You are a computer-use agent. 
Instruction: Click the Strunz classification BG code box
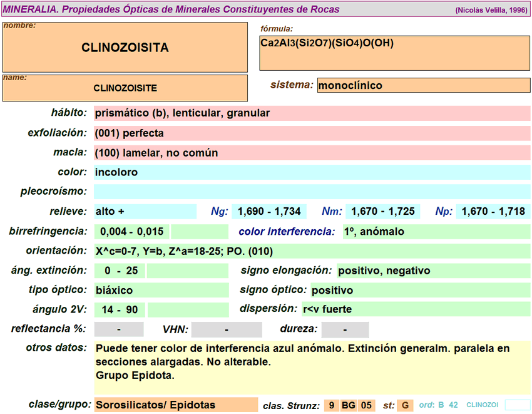point(349,405)
